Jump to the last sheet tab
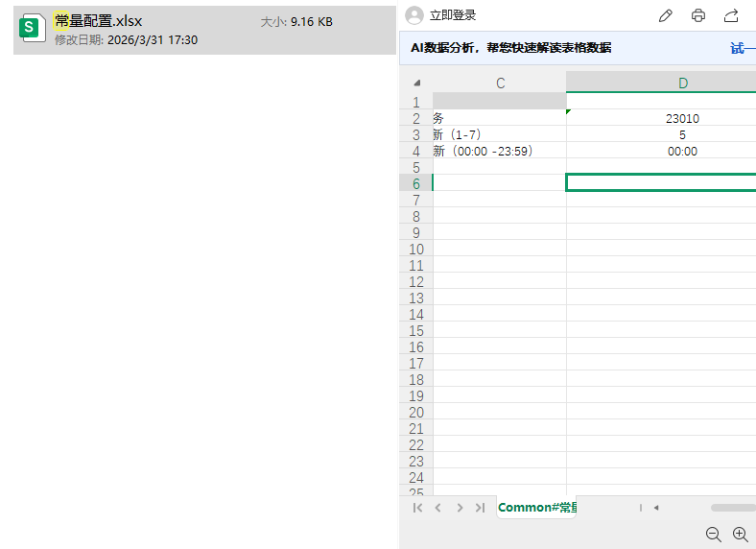Viewport: 756px width, 549px height. click(x=480, y=508)
